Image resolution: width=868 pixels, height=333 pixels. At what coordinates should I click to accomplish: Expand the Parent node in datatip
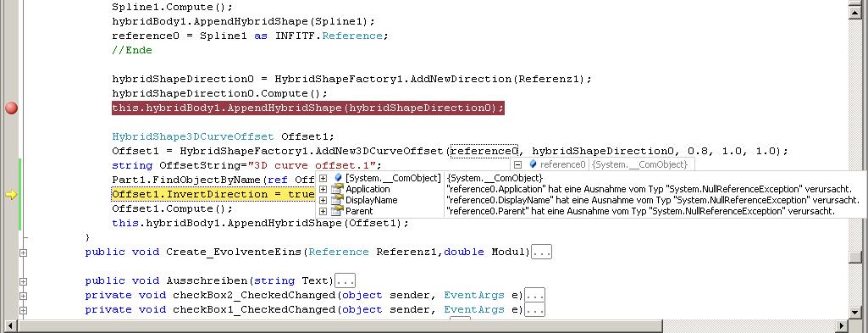point(323,211)
